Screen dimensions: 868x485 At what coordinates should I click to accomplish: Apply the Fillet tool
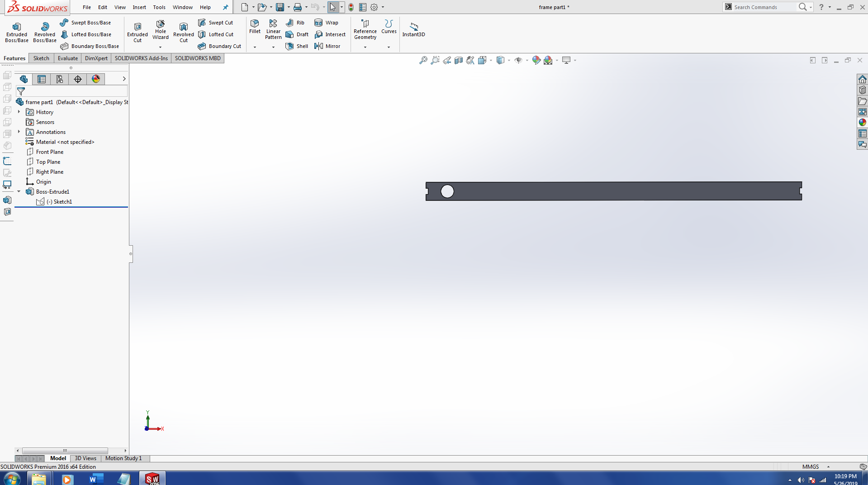[255, 27]
